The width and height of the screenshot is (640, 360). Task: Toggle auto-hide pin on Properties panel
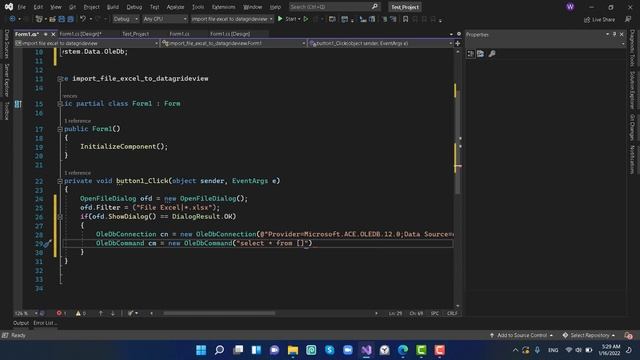pyautogui.click(x=614, y=34)
